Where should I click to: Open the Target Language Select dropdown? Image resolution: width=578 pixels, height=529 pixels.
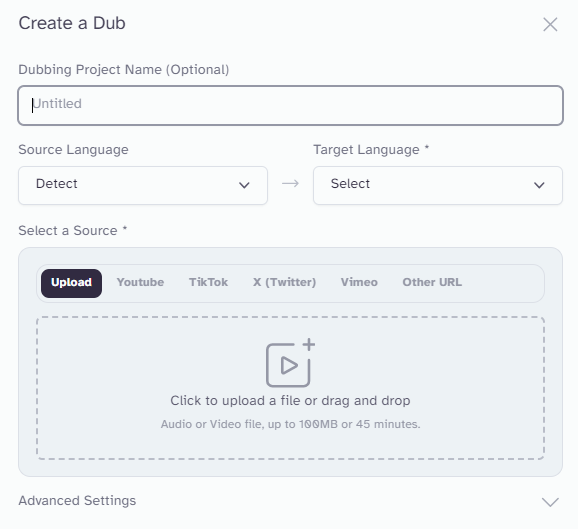click(x=438, y=185)
